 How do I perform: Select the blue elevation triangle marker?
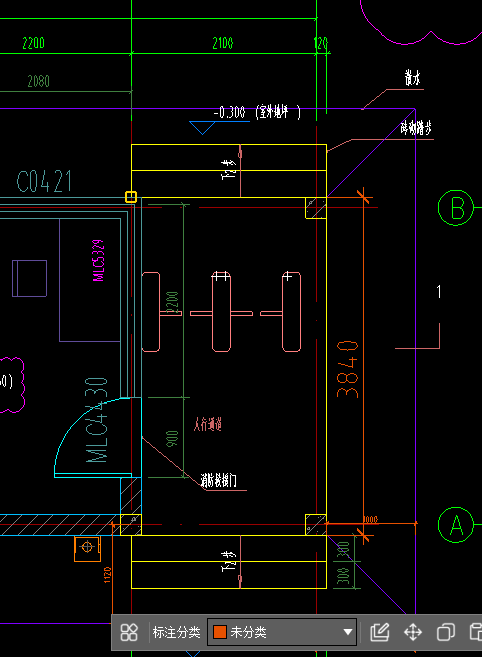coord(202,128)
